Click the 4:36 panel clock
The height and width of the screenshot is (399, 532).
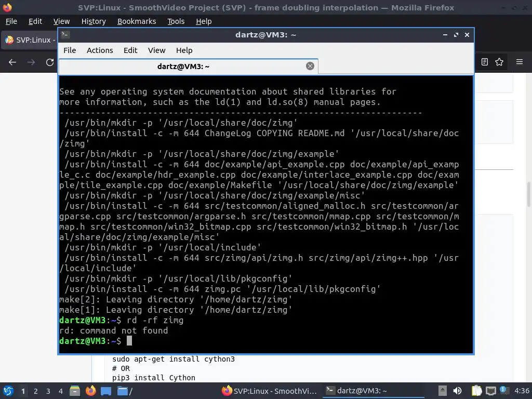pos(522,391)
